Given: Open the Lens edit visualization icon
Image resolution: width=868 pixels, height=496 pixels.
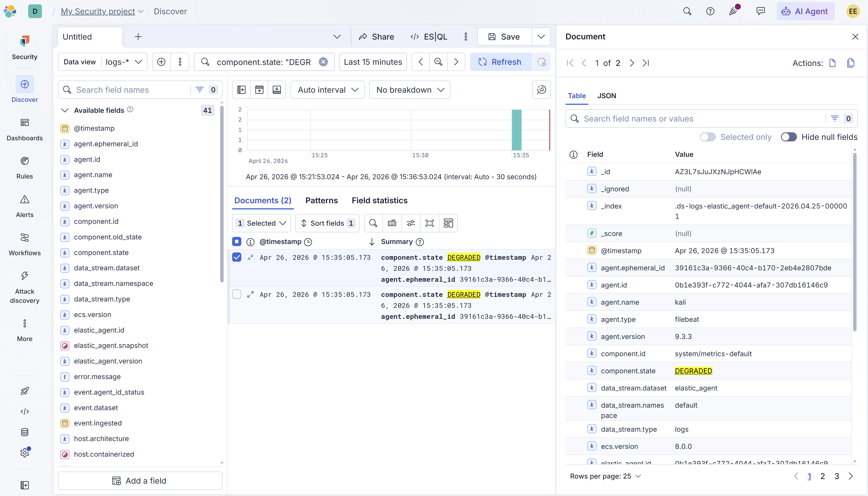Looking at the screenshot, I should coord(541,90).
